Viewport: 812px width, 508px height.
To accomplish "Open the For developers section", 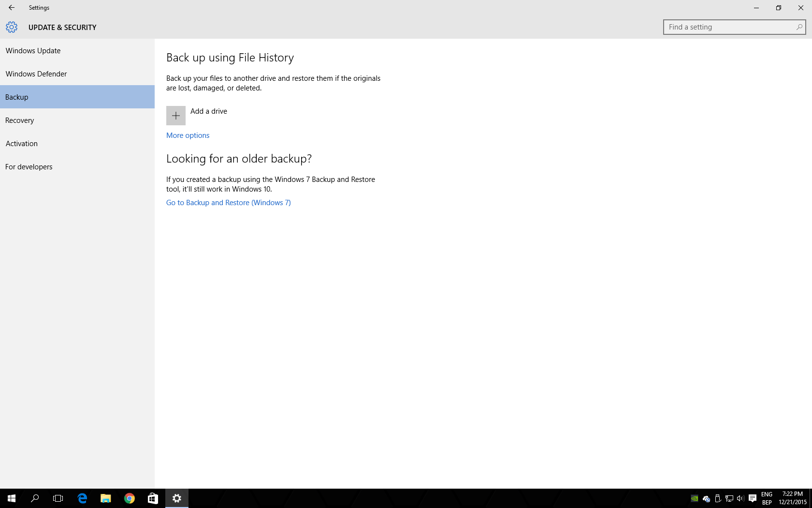I will tap(77, 166).
